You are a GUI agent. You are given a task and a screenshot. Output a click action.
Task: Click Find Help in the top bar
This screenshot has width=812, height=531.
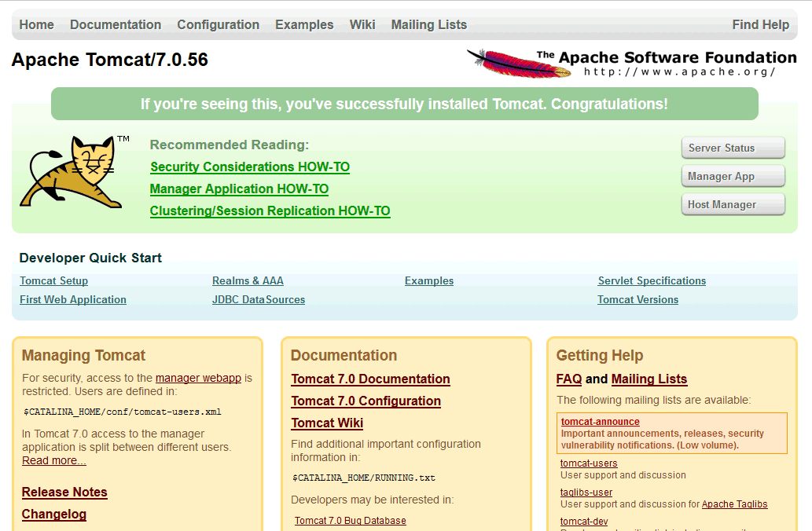coord(761,24)
